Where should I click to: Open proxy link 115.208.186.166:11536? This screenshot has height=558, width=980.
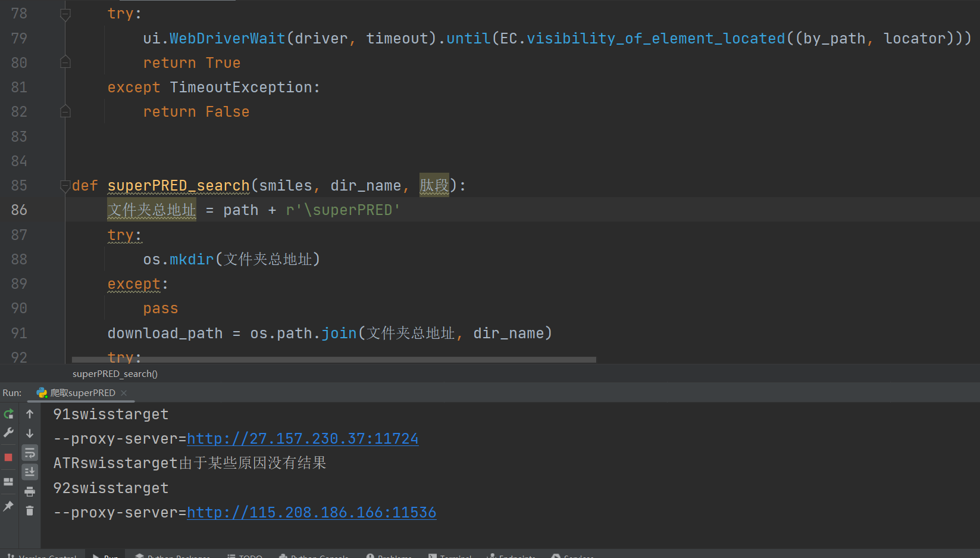click(x=311, y=513)
